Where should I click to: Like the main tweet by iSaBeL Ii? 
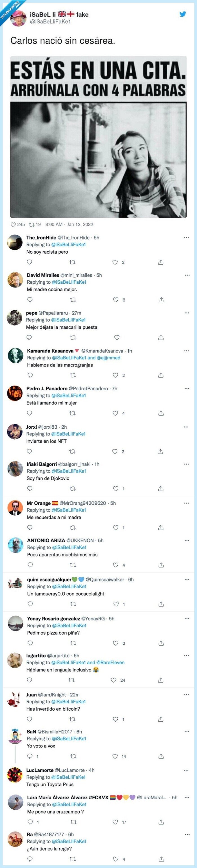(x=14, y=224)
